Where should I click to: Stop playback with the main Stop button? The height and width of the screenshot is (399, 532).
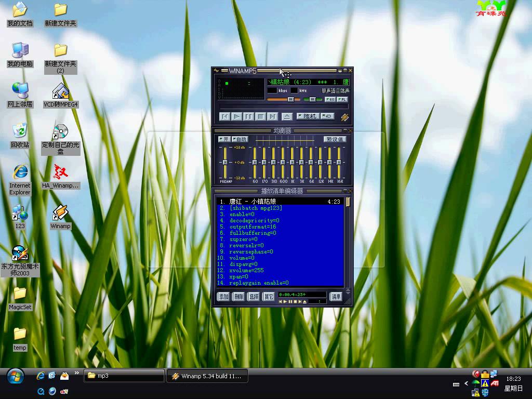[x=261, y=117]
